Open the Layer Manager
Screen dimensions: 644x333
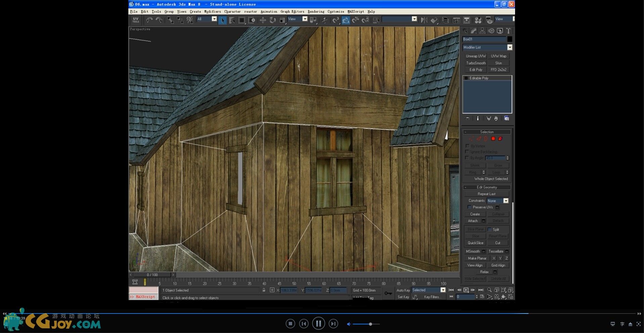click(446, 20)
